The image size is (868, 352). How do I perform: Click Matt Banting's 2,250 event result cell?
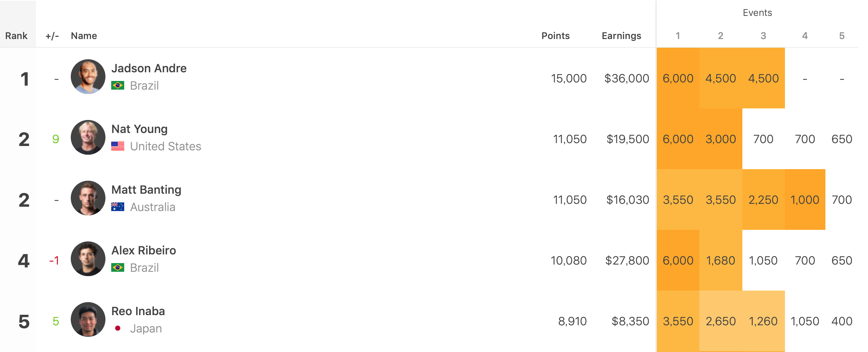tap(763, 200)
